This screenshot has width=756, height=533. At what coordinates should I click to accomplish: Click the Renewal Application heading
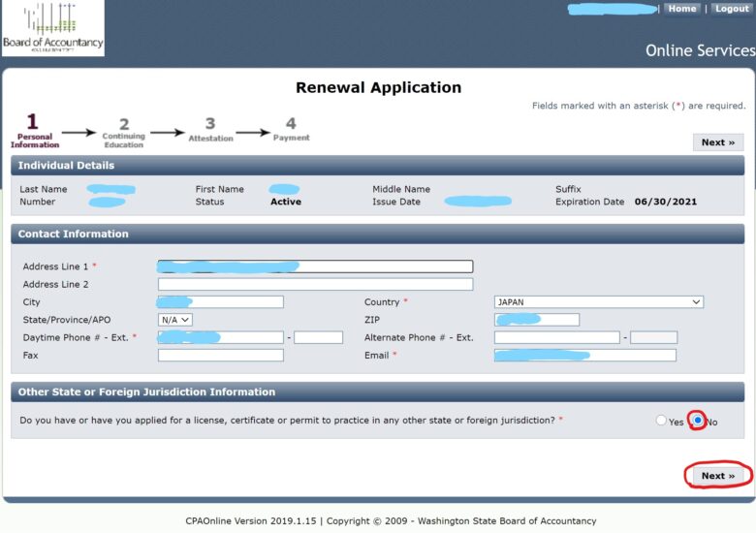[x=378, y=87]
